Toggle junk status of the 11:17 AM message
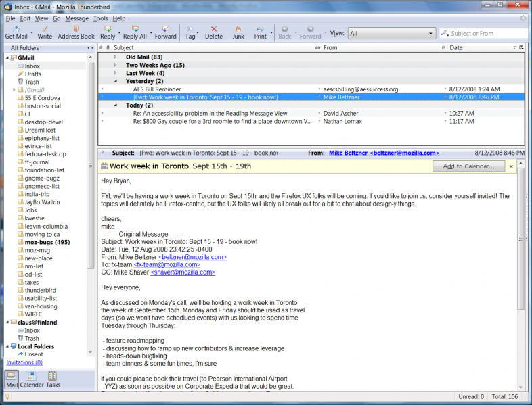Screen dimensions: 532x405 point(445,121)
